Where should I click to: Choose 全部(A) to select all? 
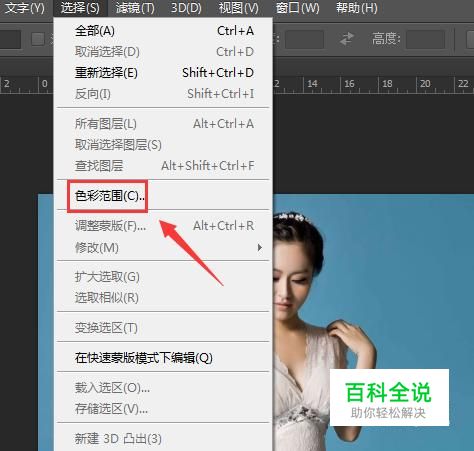click(x=163, y=31)
